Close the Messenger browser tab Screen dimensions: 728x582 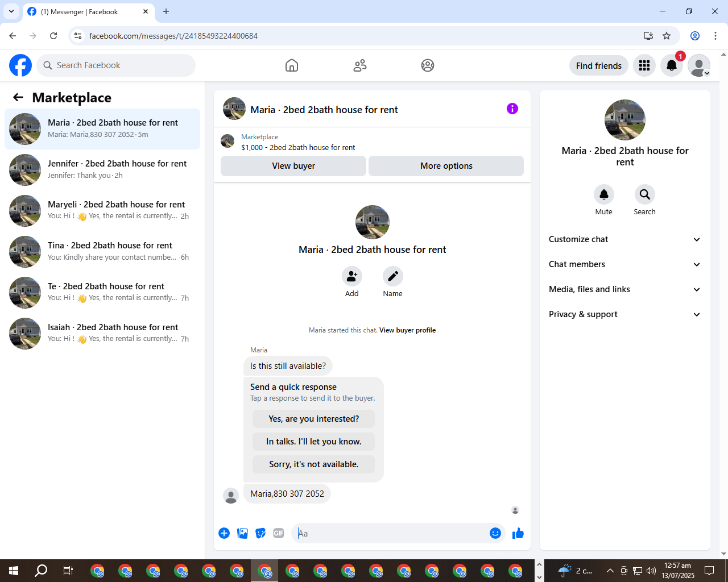[x=146, y=11]
